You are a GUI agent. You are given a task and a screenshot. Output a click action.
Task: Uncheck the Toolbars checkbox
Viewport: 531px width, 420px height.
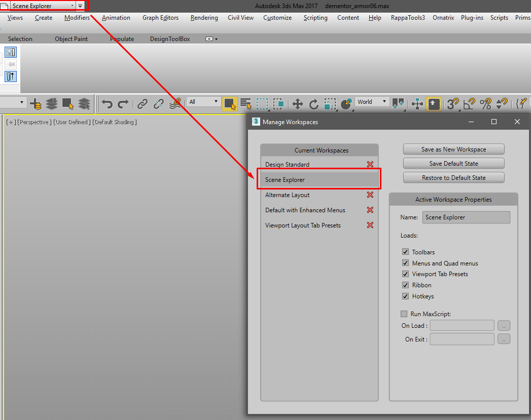(x=405, y=252)
